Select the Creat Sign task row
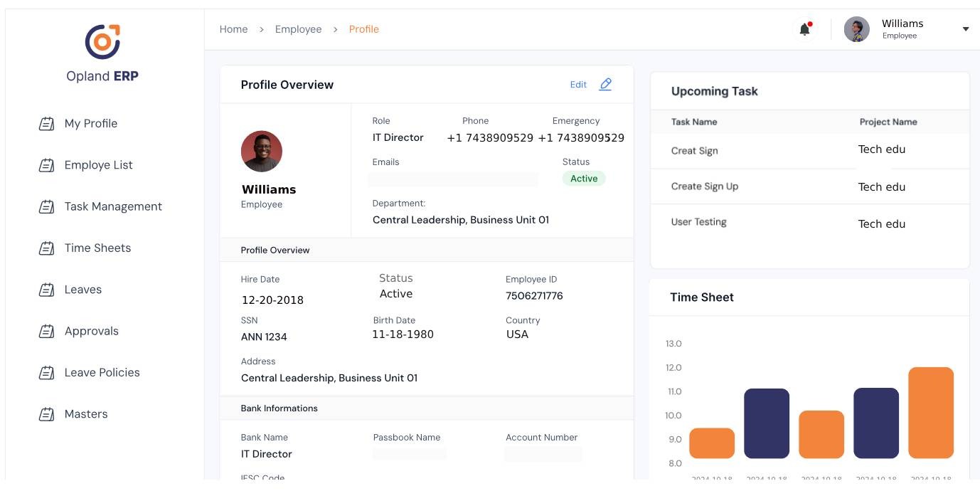 coord(694,151)
